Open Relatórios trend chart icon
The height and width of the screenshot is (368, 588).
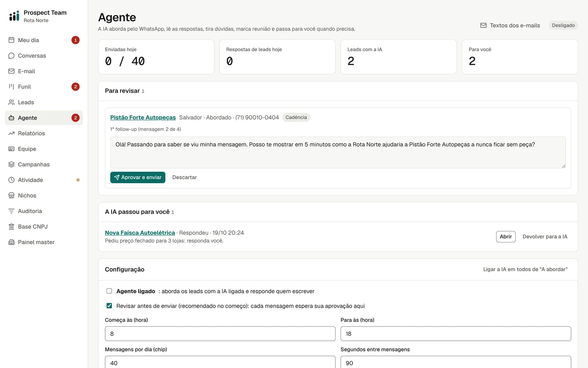coord(11,133)
